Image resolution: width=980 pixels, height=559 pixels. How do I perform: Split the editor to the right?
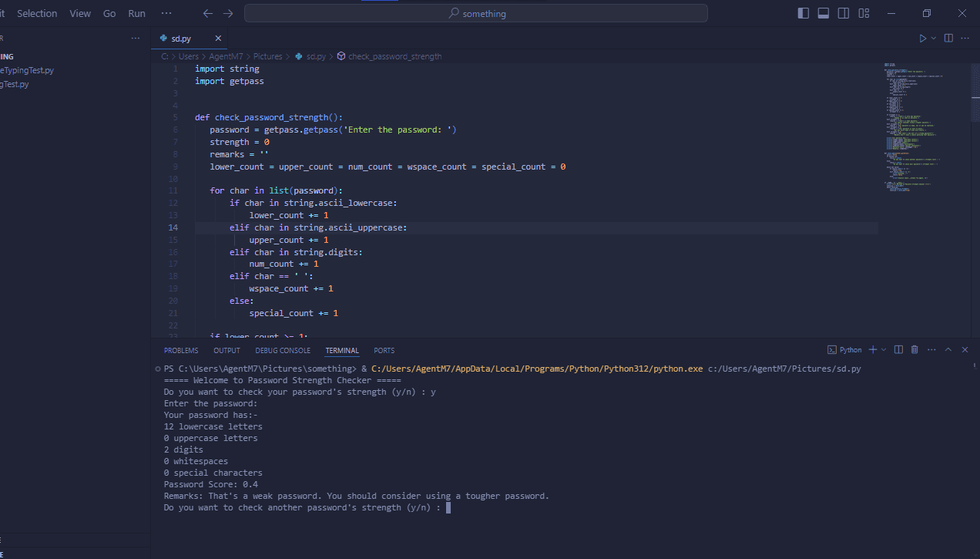pos(948,38)
